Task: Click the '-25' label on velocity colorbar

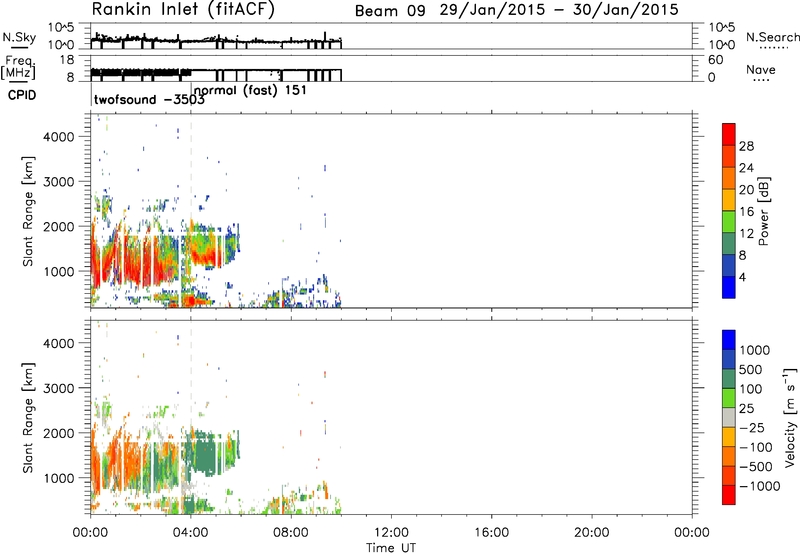Action: coord(752,428)
